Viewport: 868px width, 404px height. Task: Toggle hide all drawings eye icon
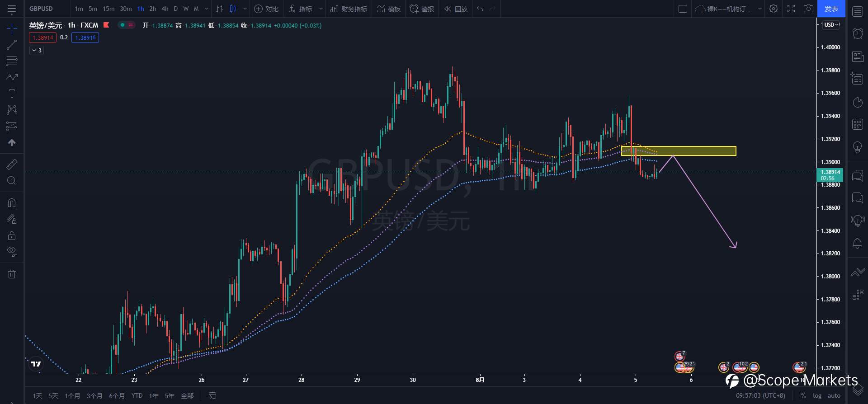click(x=12, y=251)
